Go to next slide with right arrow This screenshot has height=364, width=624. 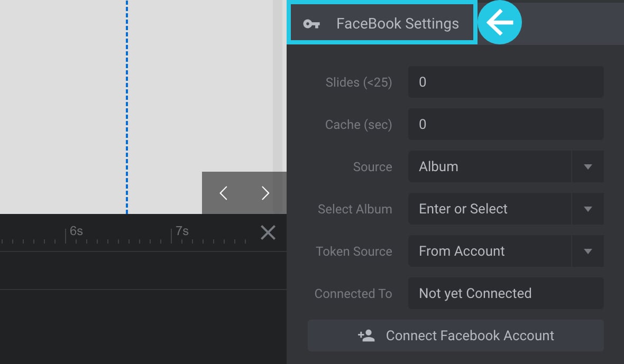265,193
